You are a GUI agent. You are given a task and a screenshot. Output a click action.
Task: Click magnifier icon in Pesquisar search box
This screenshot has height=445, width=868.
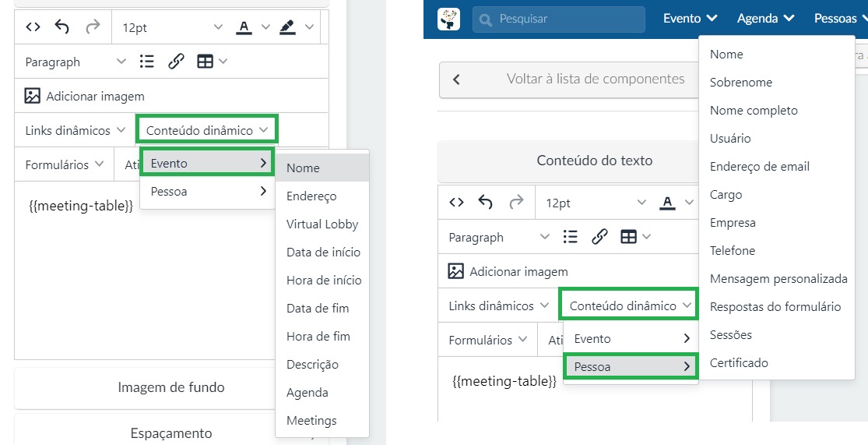tap(486, 20)
